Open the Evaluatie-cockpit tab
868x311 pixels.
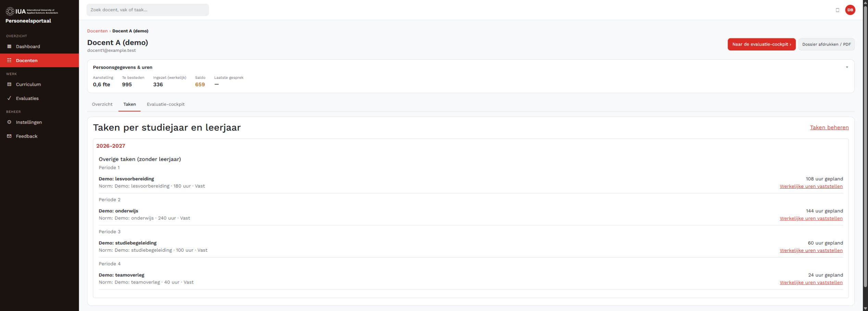165,104
